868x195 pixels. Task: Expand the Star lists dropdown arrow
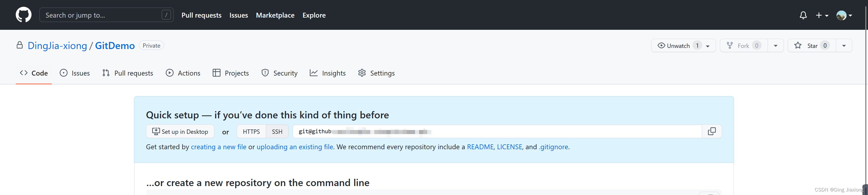[x=844, y=45]
